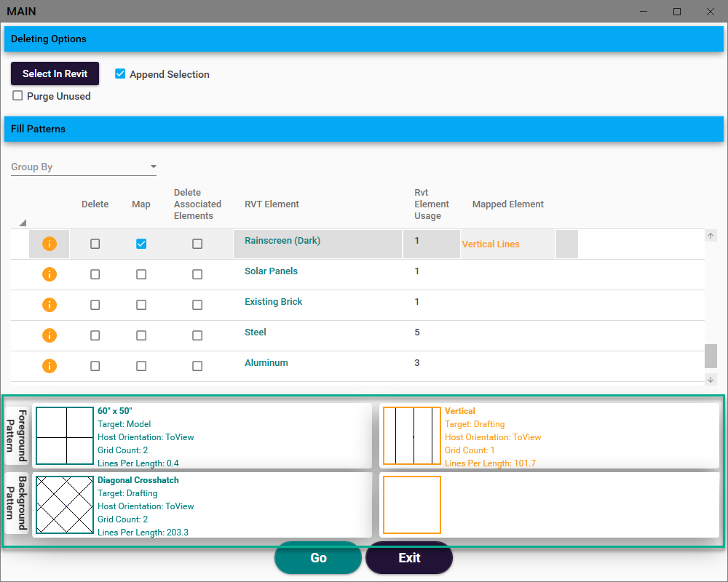Open the Rainscreen (Dark) element link
The height and width of the screenshot is (582, 728).
click(282, 240)
